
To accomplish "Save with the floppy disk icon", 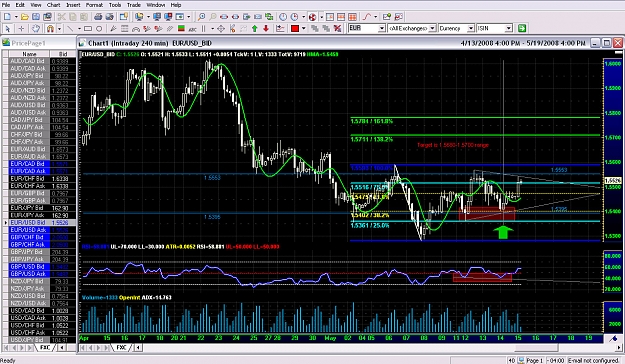I will tap(36, 17).
